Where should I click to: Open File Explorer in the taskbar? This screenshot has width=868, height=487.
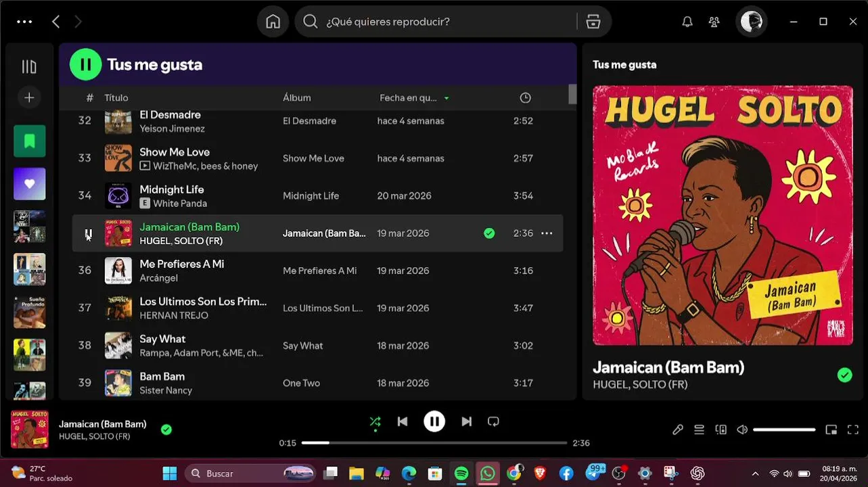pos(356,473)
